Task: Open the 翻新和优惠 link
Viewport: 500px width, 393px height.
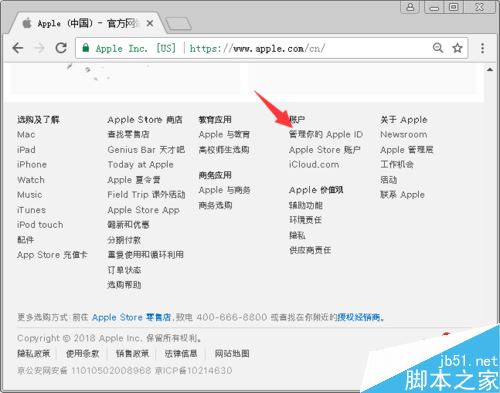Action: (x=128, y=225)
